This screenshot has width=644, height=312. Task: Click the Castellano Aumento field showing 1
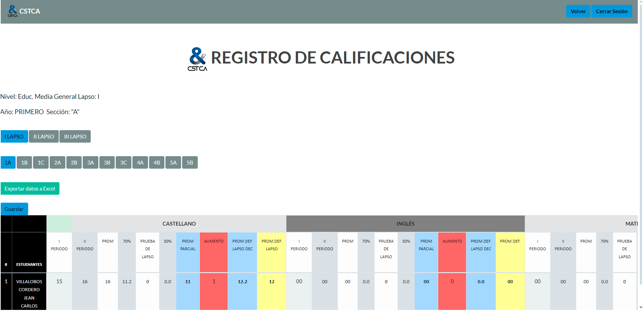[214, 281]
